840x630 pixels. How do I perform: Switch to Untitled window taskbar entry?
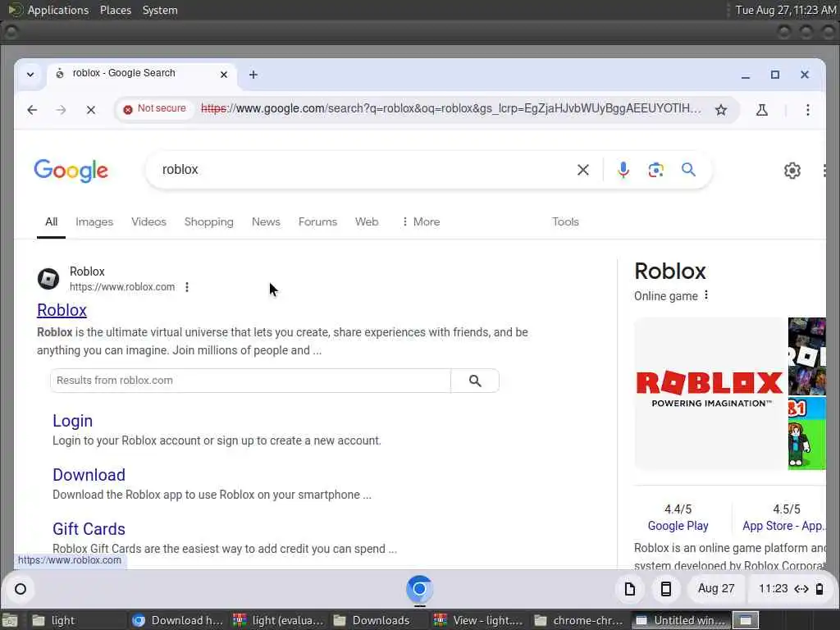(680, 620)
